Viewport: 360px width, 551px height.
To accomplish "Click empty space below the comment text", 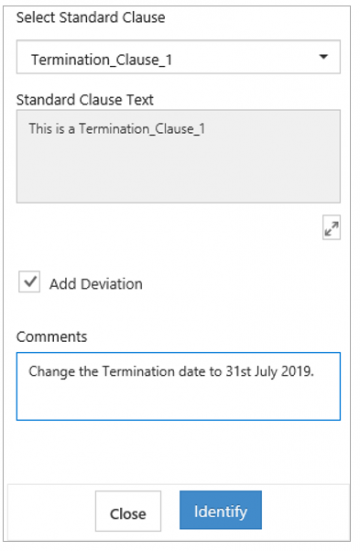I will (178, 401).
